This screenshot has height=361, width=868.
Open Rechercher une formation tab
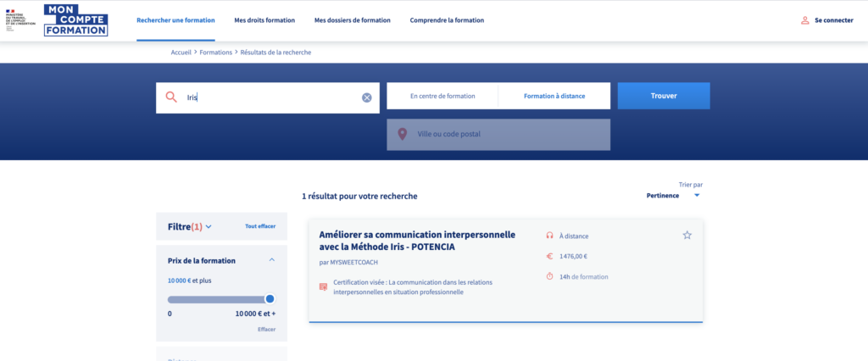pyautogui.click(x=175, y=20)
